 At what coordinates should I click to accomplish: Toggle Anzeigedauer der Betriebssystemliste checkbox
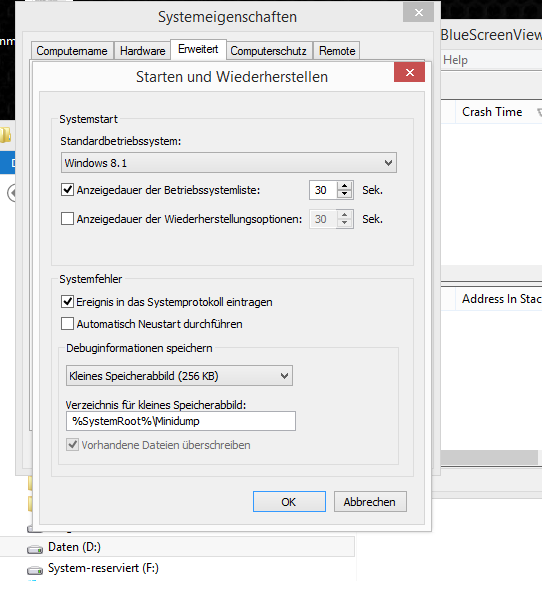pyautogui.click(x=67, y=189)
